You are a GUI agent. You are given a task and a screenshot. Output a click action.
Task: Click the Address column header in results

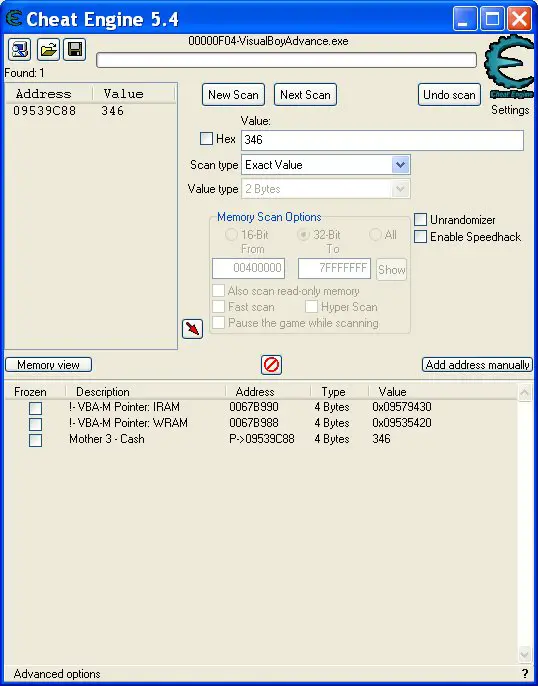pyautogui.click(x=44, y=94)
